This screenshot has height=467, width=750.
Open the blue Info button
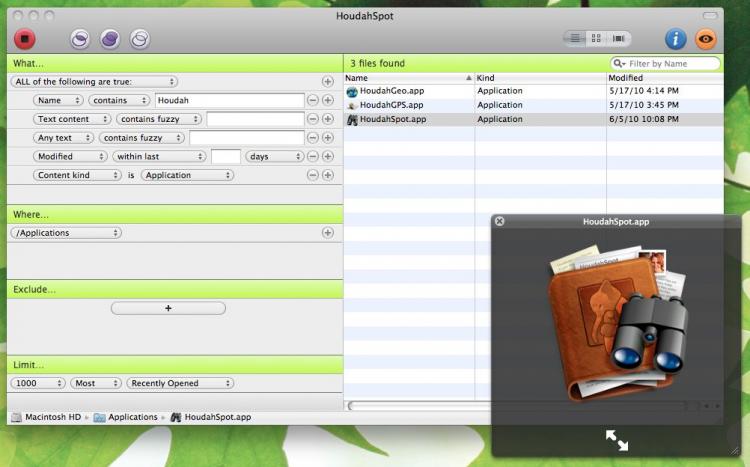click(x=675, y=39)
